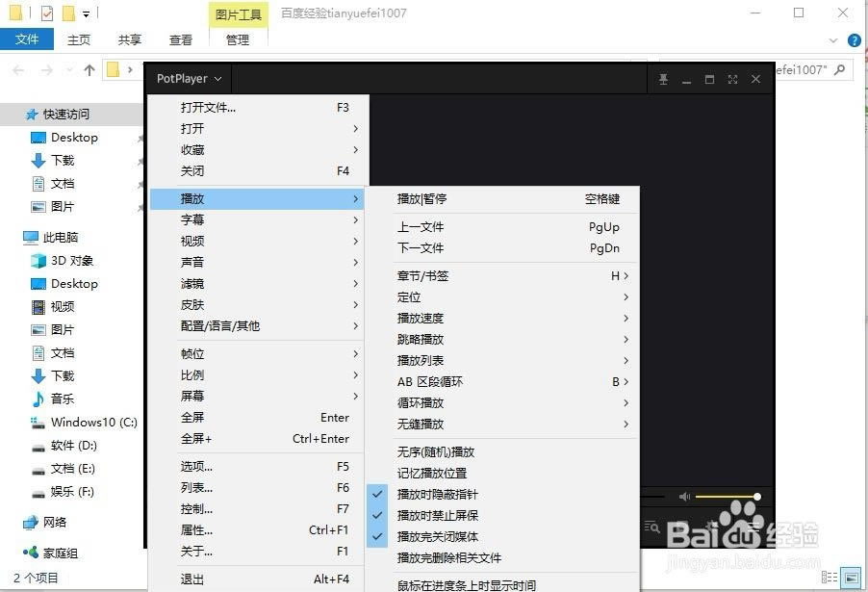
Task: Open the PotPlayer title bar dropdown menu
Action: pos(189,79)
